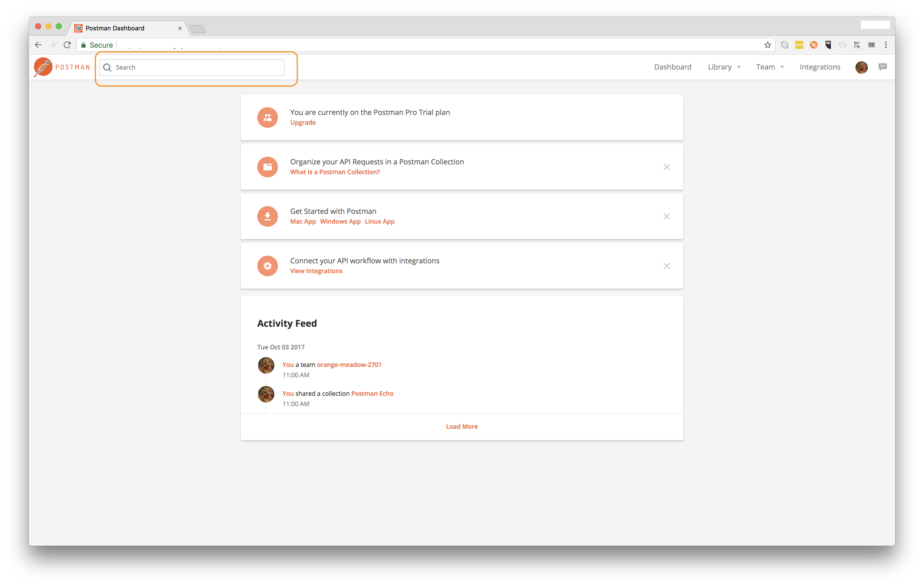Click the Skype extension icon
Screen dimensions: 924x587
tap(785, 45)
